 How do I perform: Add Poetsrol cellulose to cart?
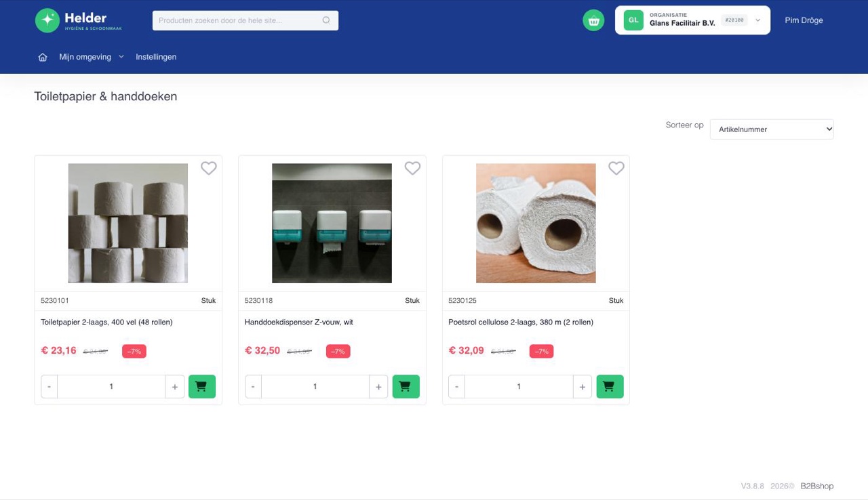[x=610, y=386]
